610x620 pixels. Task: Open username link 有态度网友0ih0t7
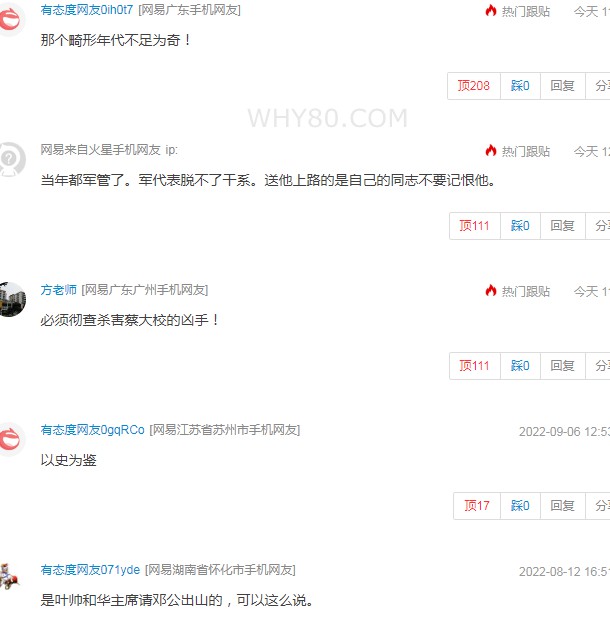coord(87,10)
